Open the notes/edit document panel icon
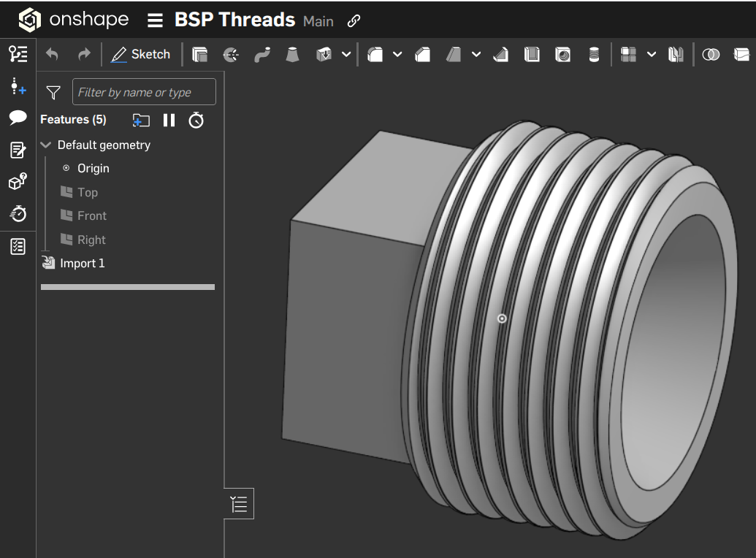The width and height of the screenshot is (756, 558). coord(18,150)
